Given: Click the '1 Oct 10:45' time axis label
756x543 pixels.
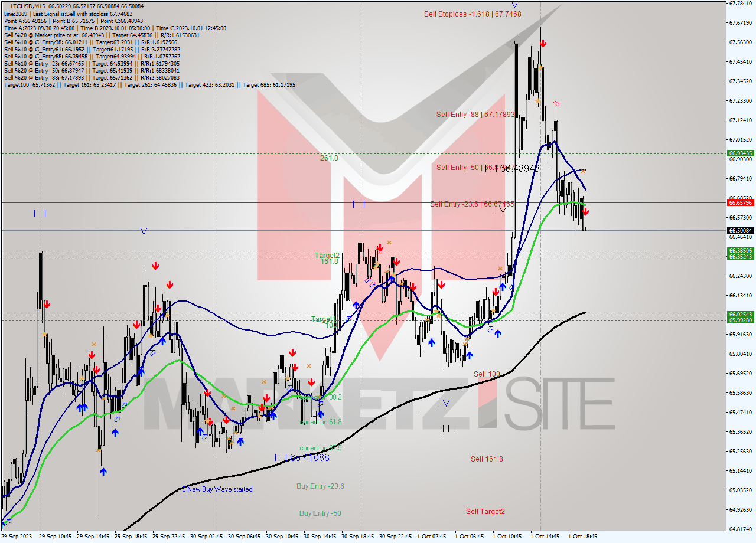Looking at the screenshot, I should [x=507, y=537].
